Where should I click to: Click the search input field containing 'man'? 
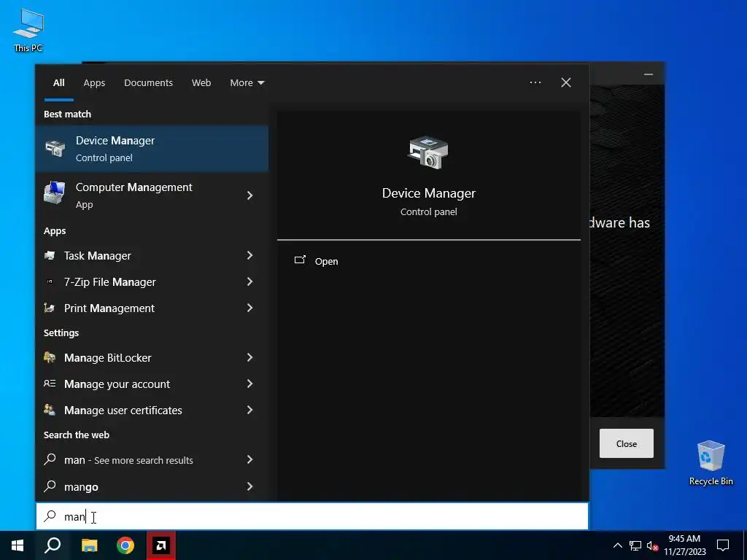[x=312, y=516]
